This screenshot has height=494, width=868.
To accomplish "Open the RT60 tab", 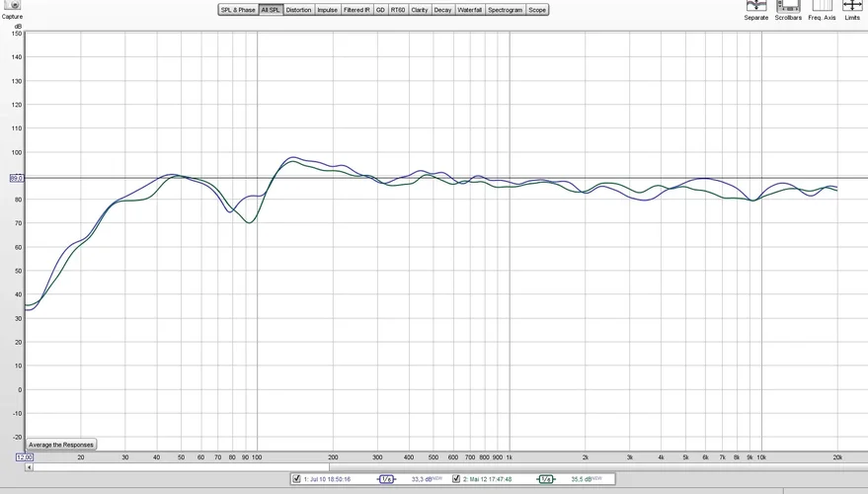I will pos(398,10).
